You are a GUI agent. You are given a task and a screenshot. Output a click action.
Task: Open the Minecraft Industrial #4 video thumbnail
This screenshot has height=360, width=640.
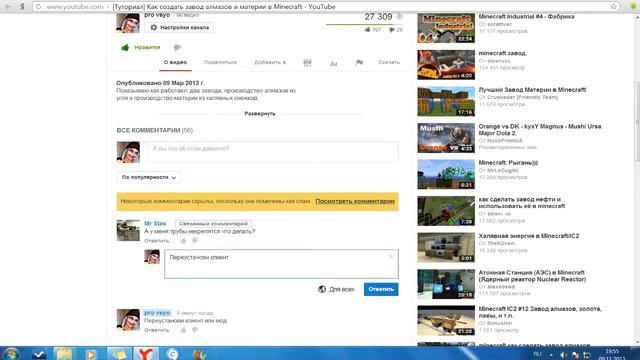[446, 28]
